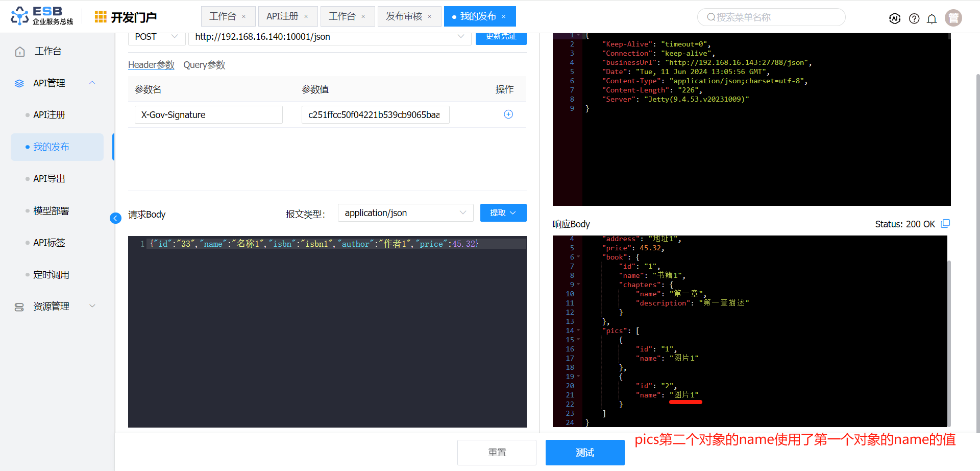Click the "price": 45.32 line in response
This screenshot has height=471, width=980.
[x=633, y=248]
